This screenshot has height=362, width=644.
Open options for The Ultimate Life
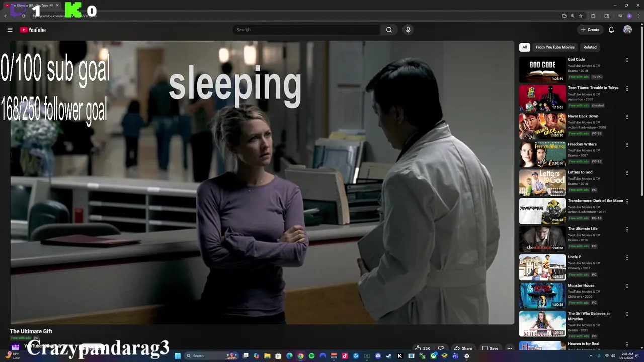(x=627, y=229)
